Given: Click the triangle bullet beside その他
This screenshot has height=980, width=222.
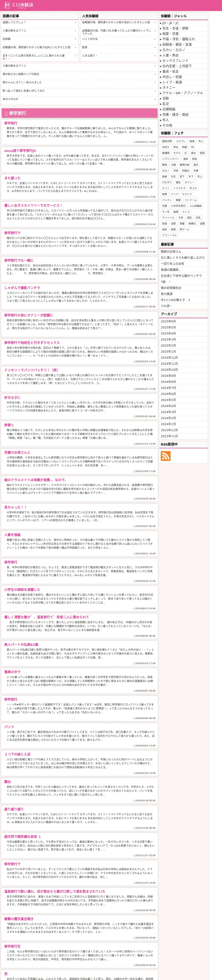Looking at the screenshot, I should point(161,126).
